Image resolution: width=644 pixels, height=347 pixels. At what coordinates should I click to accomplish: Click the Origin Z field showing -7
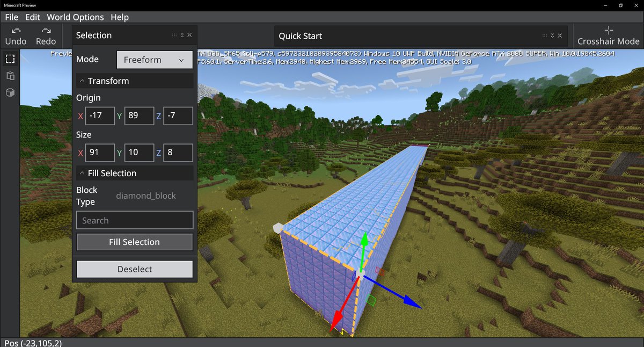(x=178, y=115)
